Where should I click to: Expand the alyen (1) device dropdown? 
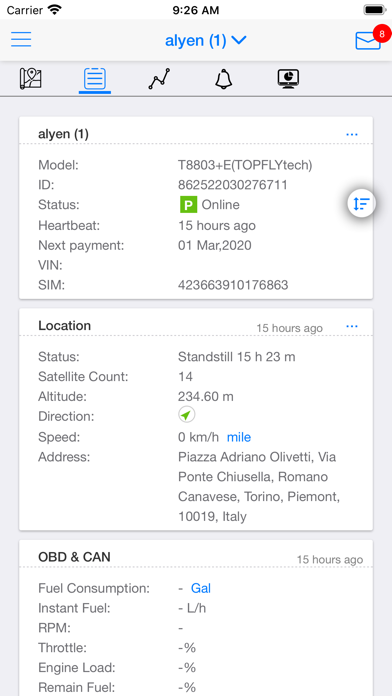tap(206, 40)
